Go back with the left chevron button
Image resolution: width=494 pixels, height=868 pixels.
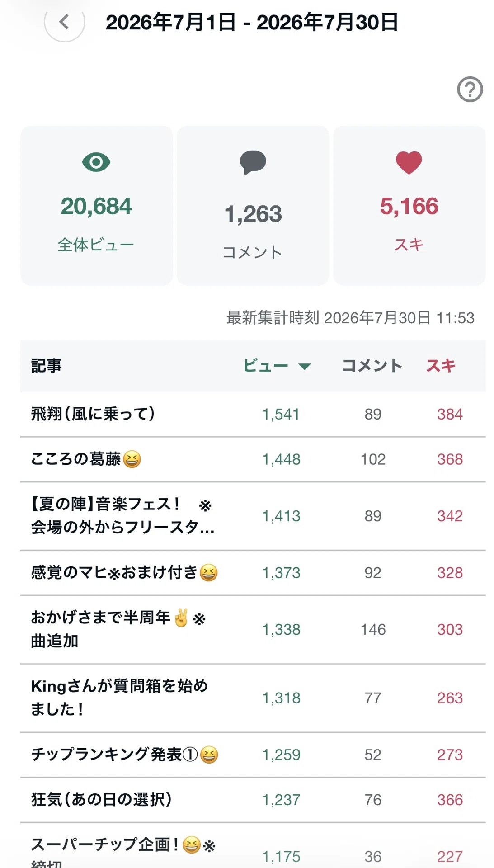coord(64,22)
